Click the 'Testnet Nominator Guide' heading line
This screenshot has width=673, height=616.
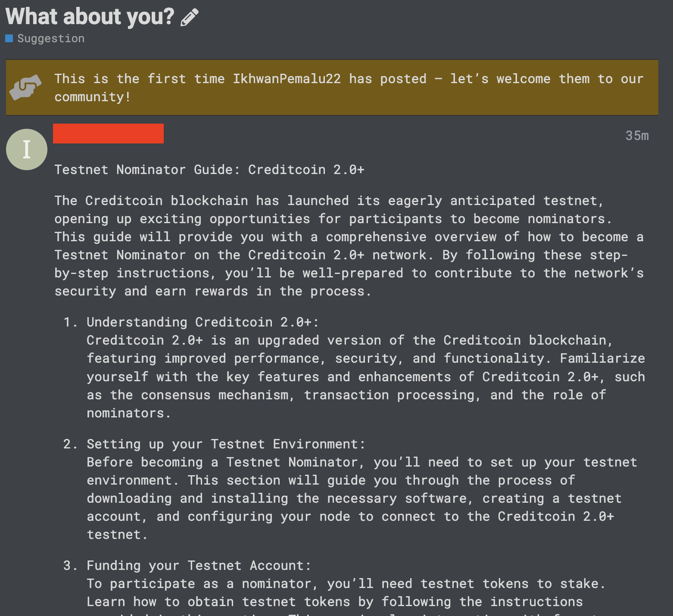209,169
